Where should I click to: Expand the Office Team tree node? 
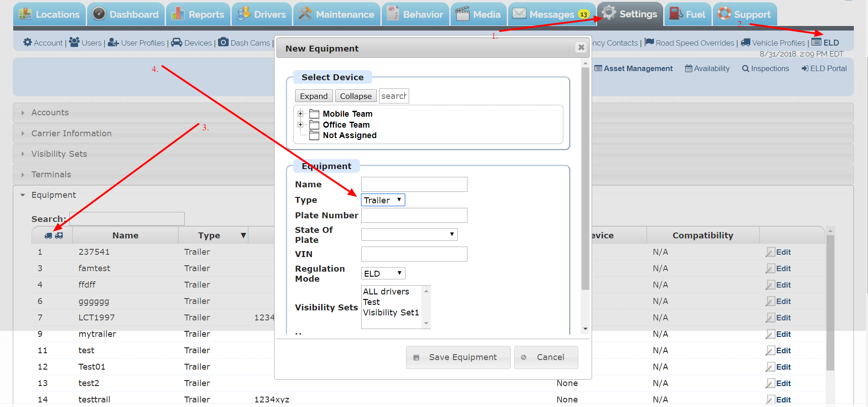pyautogui.click(x=300, y=124)
